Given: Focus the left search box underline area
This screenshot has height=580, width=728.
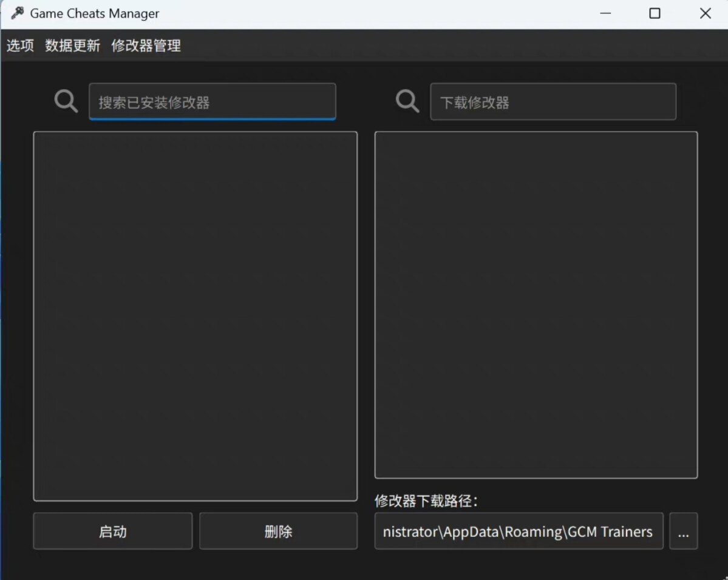Looking at the screenshot, I should point(212,116).
